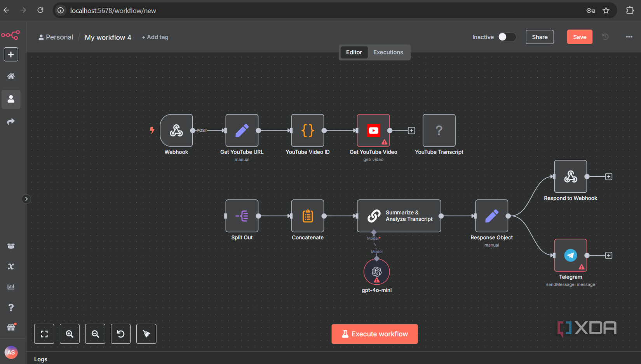Click the zoom in canvas icon
This screenshot has width=641, height=364.
coord(70,334)
